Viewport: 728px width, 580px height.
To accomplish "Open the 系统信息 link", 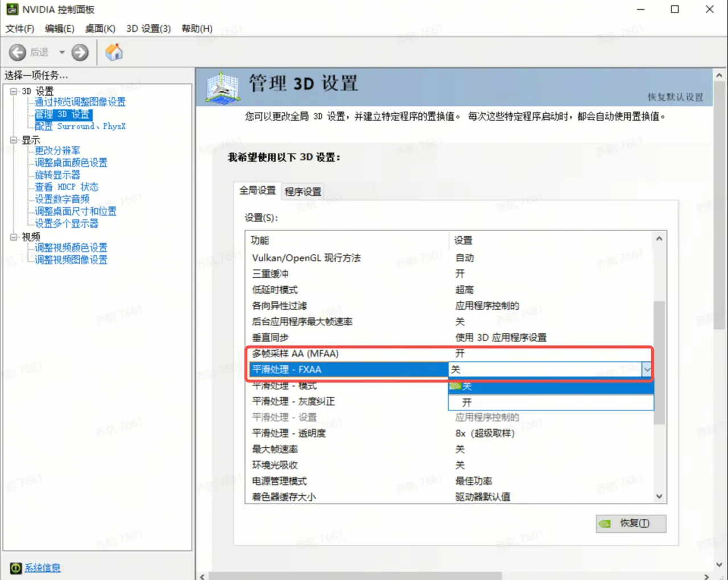I will [x=43, y=567].
